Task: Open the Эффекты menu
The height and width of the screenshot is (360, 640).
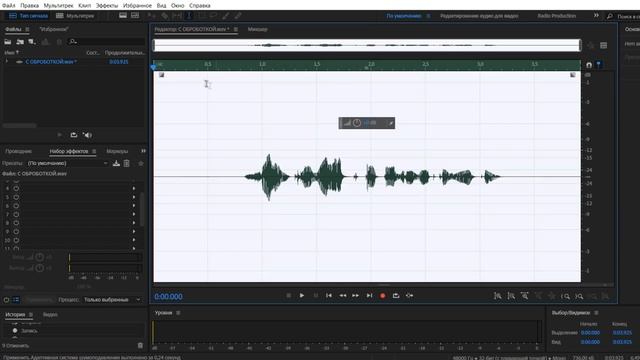Action: (107, 6)
